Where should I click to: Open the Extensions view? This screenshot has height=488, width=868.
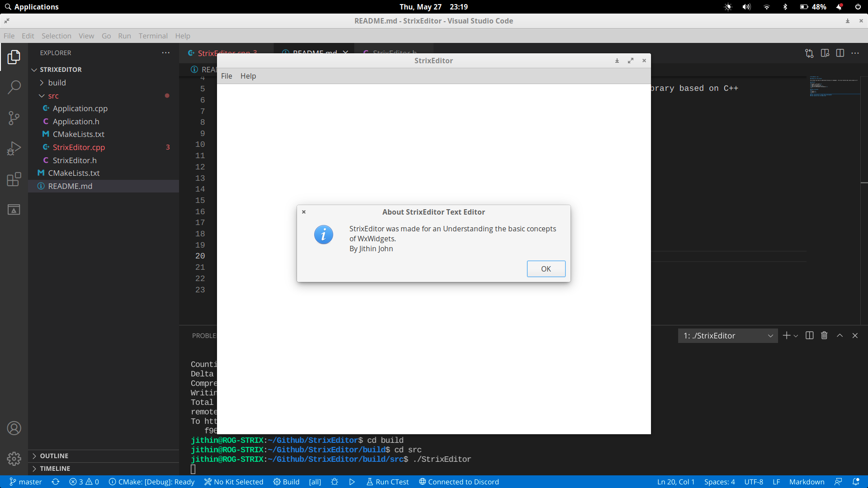click(x=14, y=179)
